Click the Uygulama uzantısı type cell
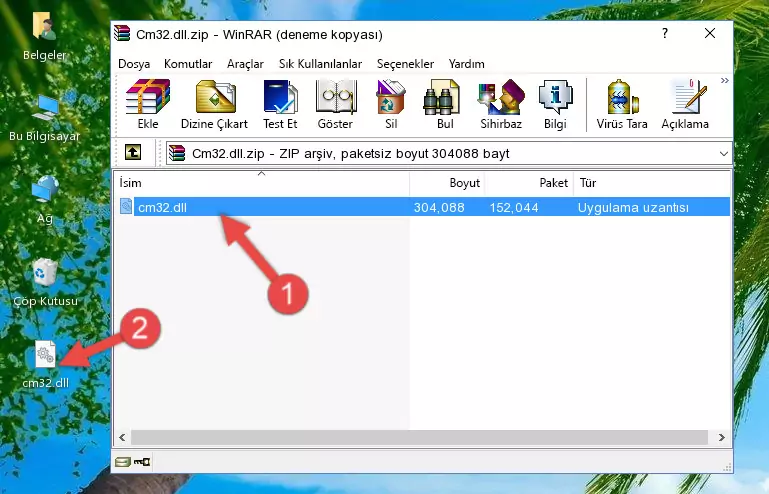The image size is (769, 494). click(x=633, y=208)
